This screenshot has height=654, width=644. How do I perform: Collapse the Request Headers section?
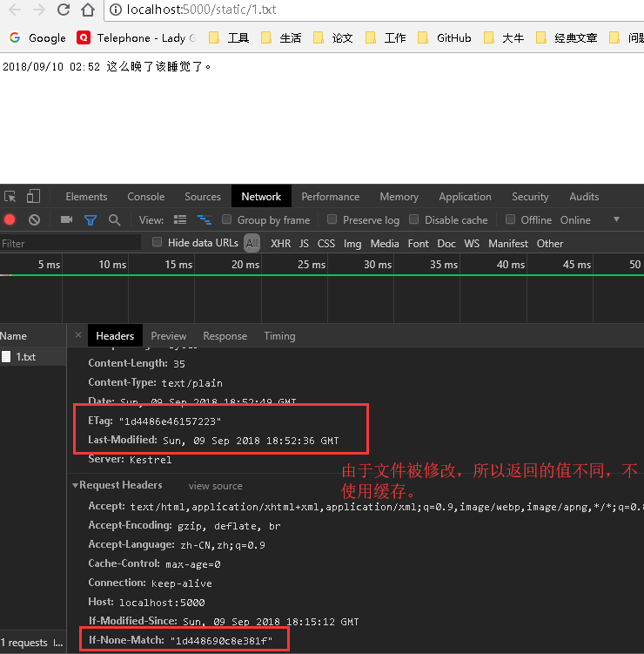(76, 485)
